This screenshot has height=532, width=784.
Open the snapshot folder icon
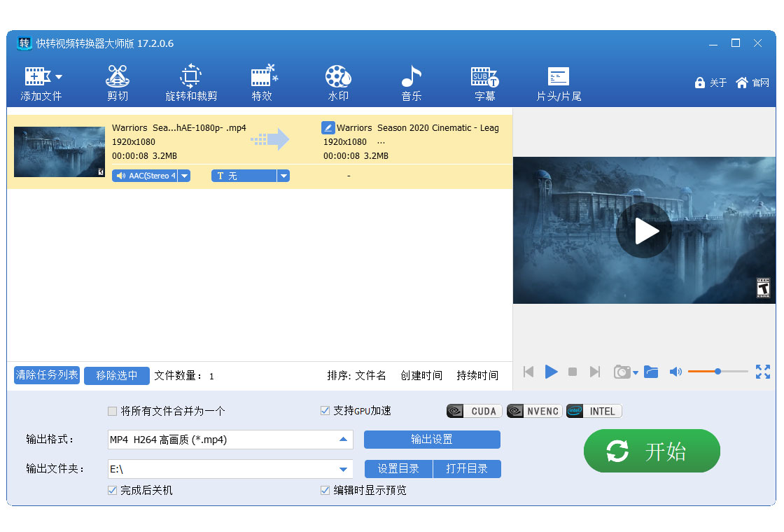coord(651,372)
